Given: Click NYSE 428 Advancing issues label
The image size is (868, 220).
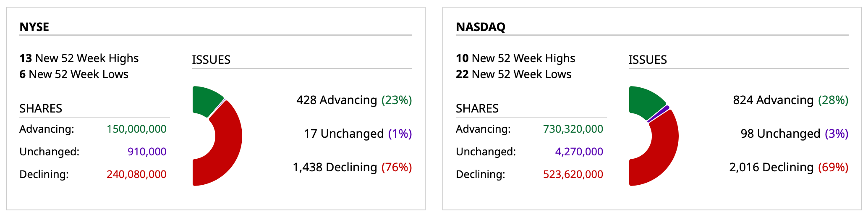Looking at the screenshot, I should (x=354, y=100).
